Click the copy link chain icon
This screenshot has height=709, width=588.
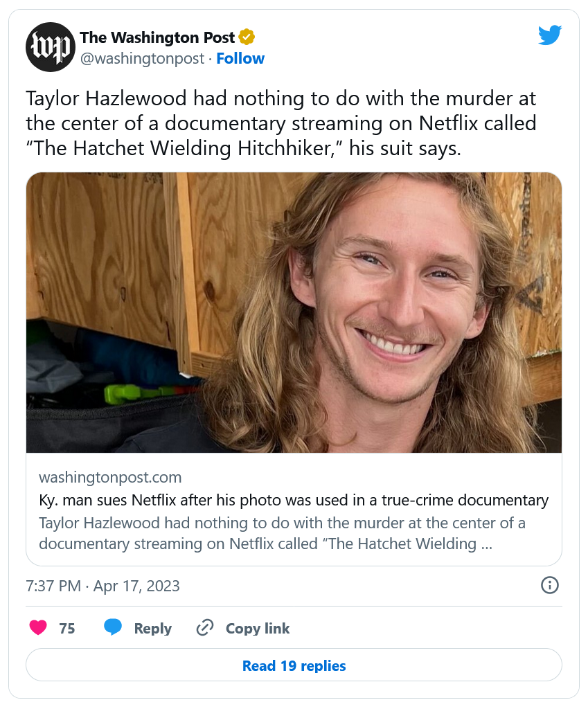204,628
